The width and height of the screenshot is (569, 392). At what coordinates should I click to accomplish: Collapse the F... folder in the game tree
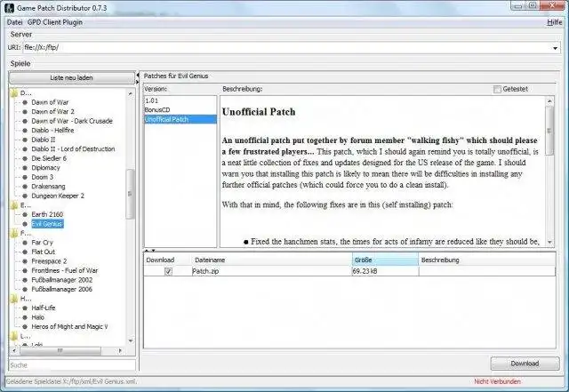(x=14, y=234)
